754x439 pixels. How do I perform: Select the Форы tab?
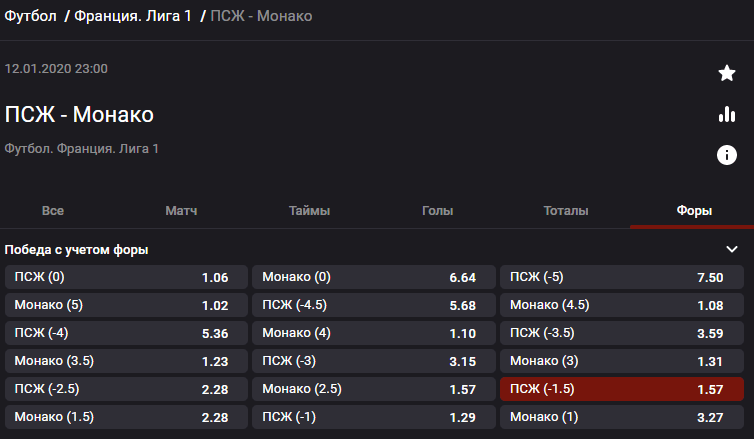(694, 211)
